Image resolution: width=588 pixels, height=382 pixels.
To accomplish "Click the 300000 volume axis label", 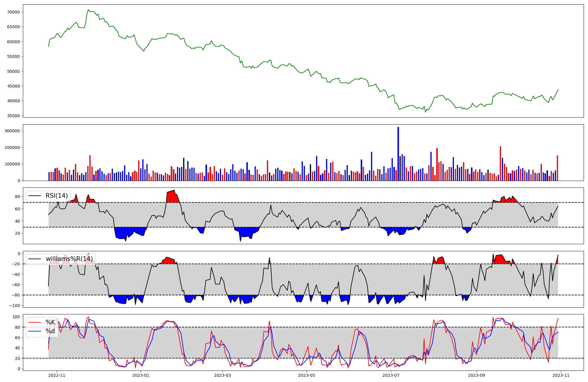I will click(12, 131).
